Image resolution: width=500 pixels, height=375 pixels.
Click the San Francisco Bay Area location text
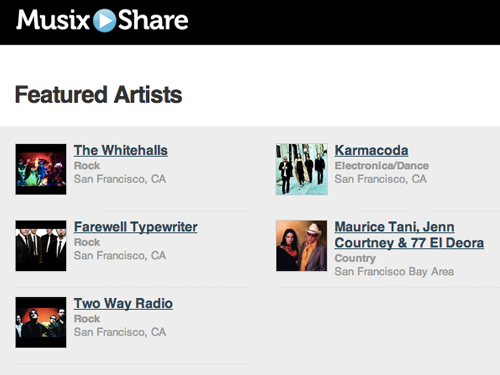click(394, 272)
